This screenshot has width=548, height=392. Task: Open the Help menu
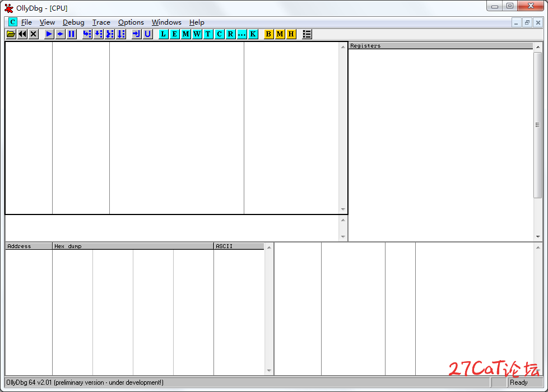point(197,22)
